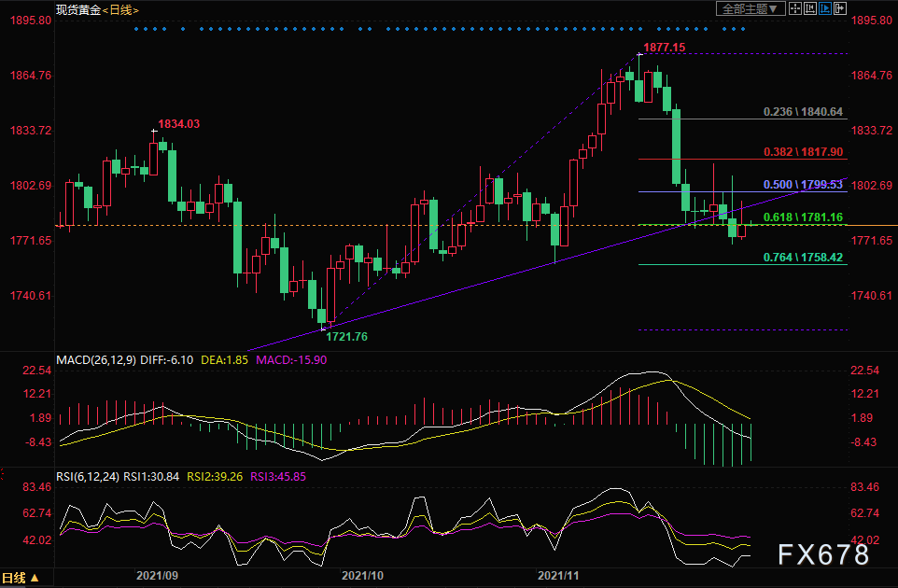
Task: Click the 0.236 \ 1840.64 Fibonacci label
Action: point(803,112)
